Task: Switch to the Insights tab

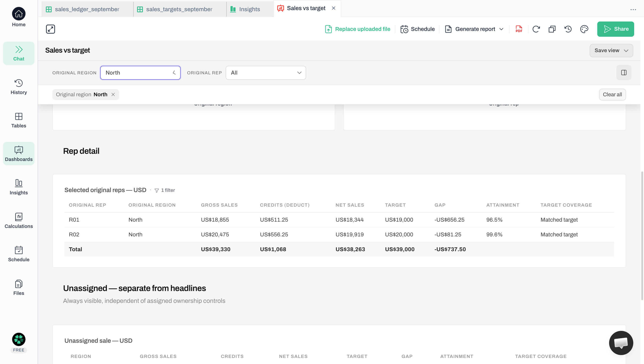Action: 250,9
